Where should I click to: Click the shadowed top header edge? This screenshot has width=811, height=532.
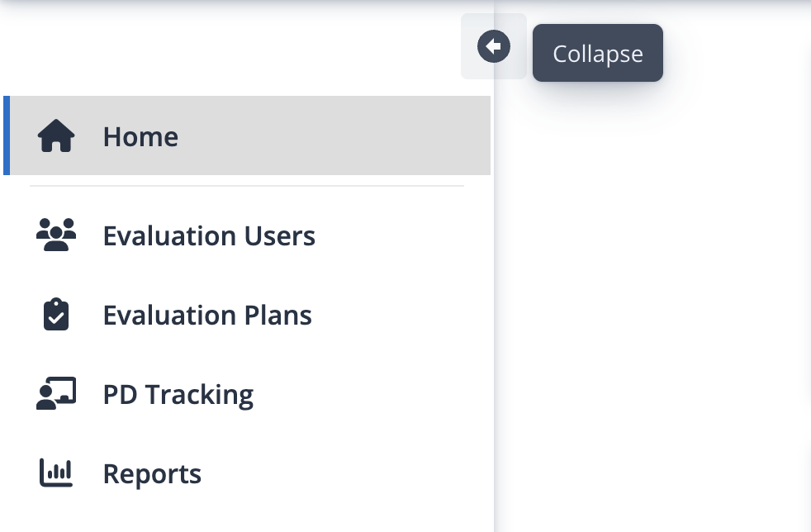[x=405, y=4]
